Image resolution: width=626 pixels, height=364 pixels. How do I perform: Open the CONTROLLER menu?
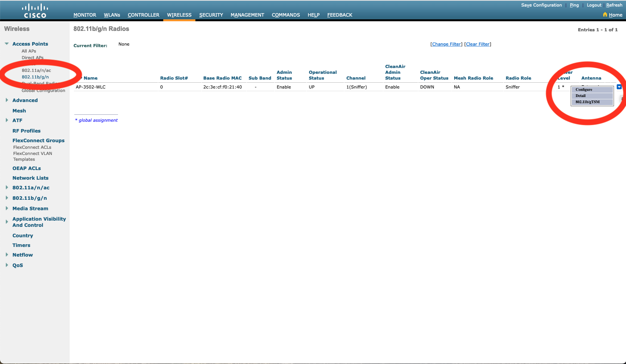tap(144, 15)
